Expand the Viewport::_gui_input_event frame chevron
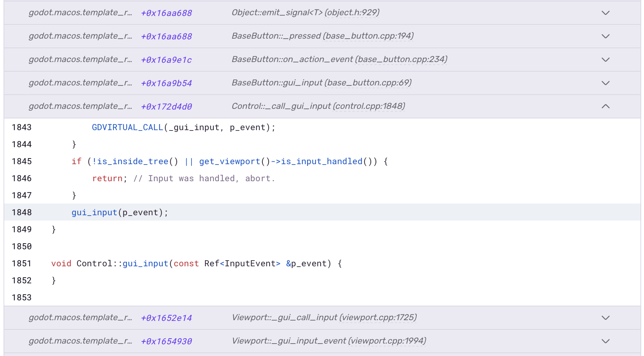644x356 pixels. pyautogui.click(x=605, y=341)
